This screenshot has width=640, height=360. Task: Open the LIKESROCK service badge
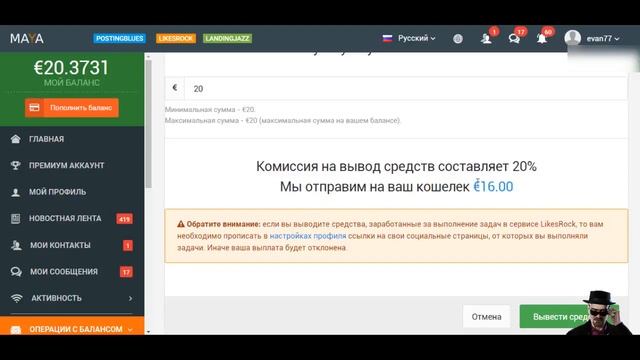[176, 38]
